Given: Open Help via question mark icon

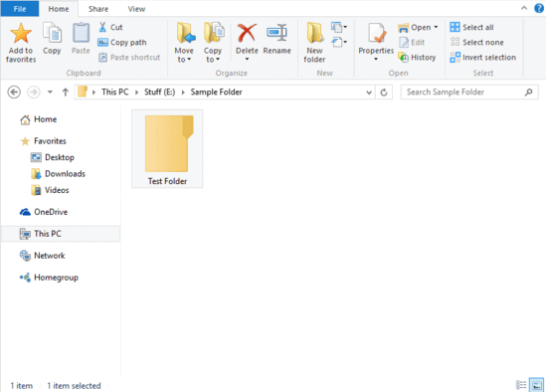Looking at the screenshot, I should pos(539,8).
